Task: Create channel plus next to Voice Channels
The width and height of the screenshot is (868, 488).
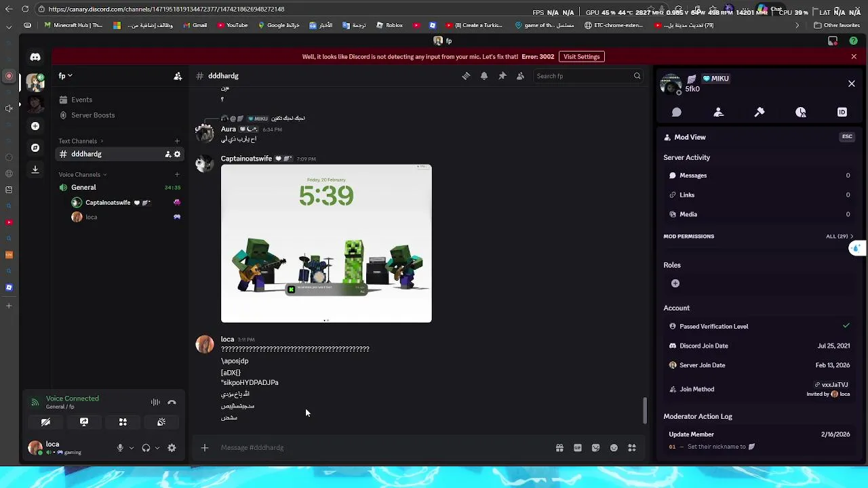Action: coord(177,174)
